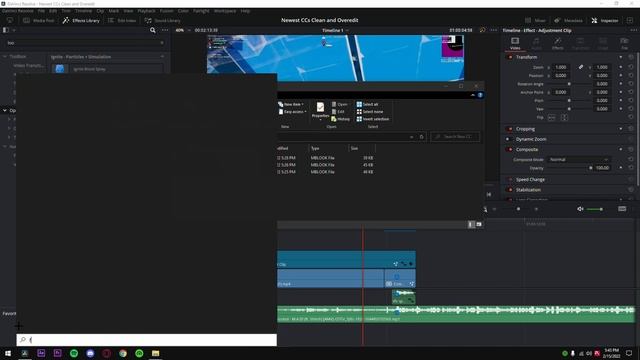
Task: Reset the Transform section
Action: (631, 57)
